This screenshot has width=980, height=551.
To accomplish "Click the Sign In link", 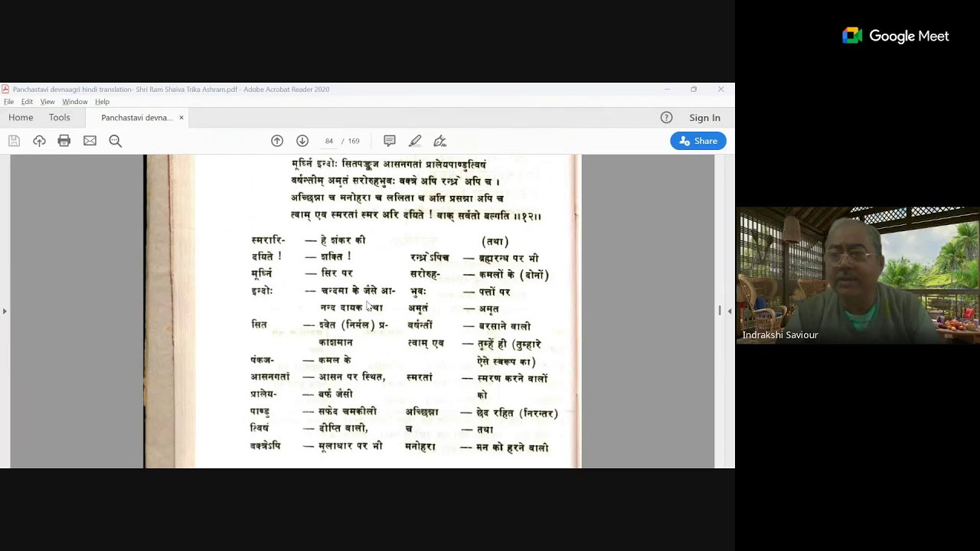I will click(x=704, y=118).
